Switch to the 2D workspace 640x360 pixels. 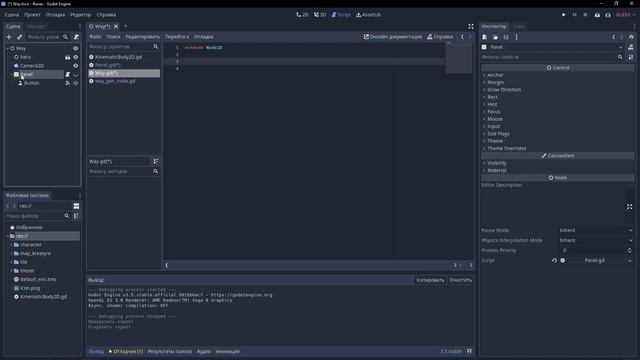302,15
